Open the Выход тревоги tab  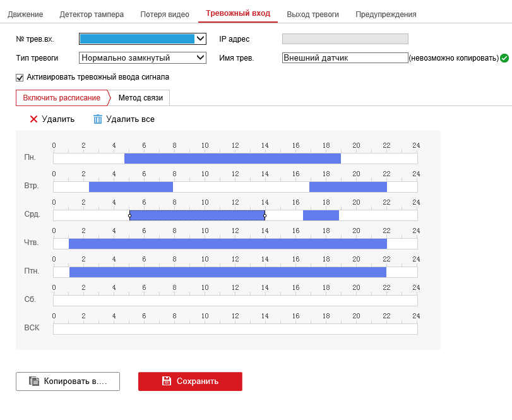click(x=313, y=15)
